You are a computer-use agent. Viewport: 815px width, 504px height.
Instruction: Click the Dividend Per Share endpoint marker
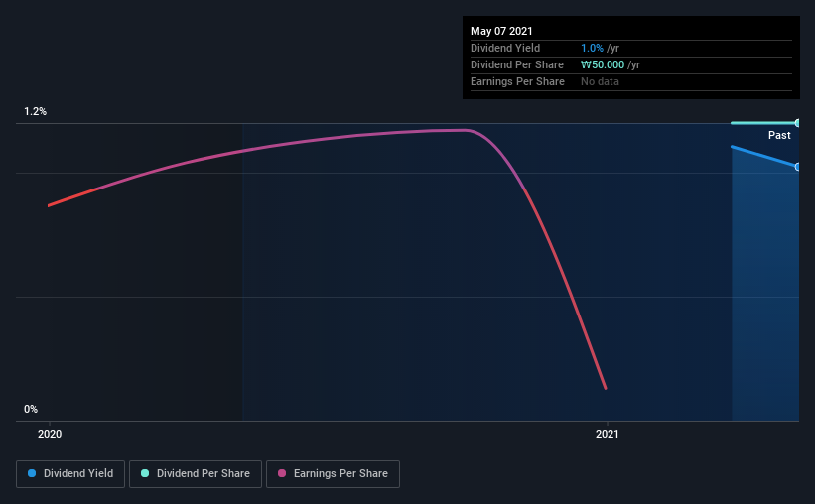click(797, 123)
